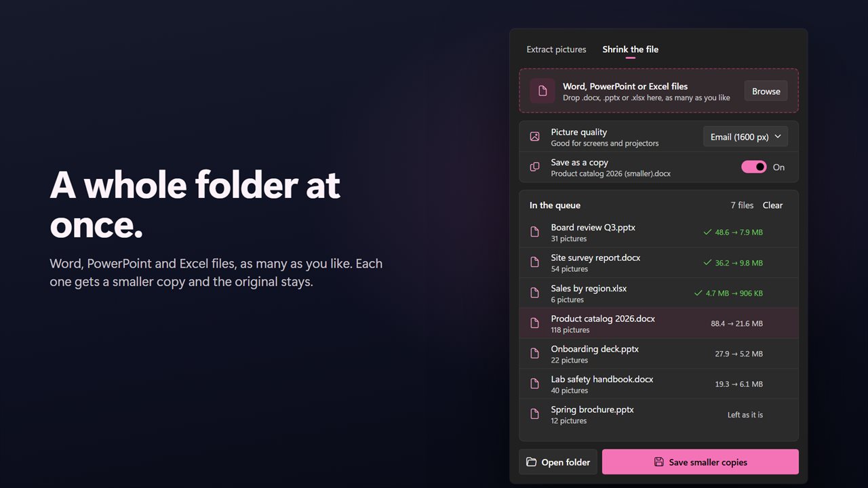This screenshot has width=868, height=488.
Task: Turn off the Save as a copy switch
Action: tap(754, 167)
